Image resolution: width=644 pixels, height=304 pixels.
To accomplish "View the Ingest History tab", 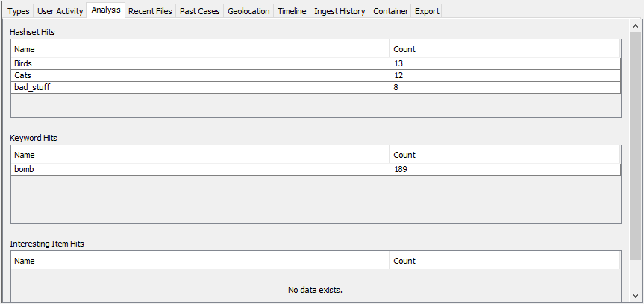I will 340,11.
